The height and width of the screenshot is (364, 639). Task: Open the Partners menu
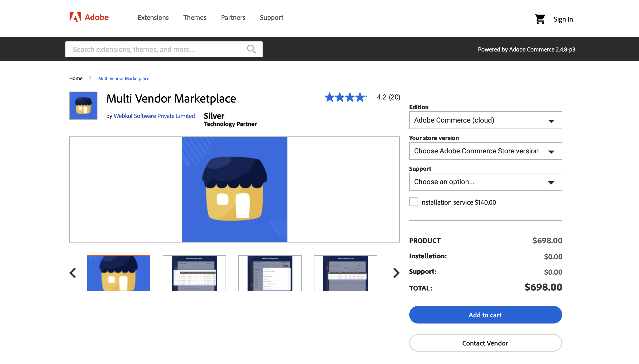pyautogui.click(x=233, y=18)
